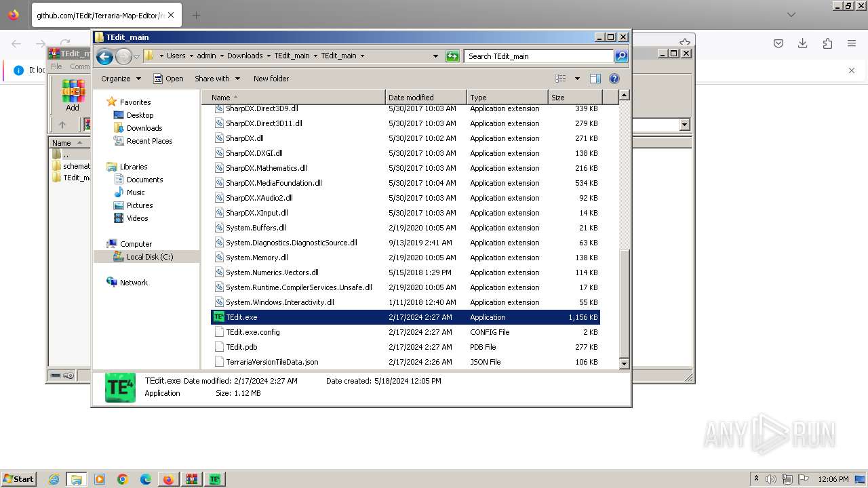Select Videos library
The image size is (868, 488).
tap(137, 218)
